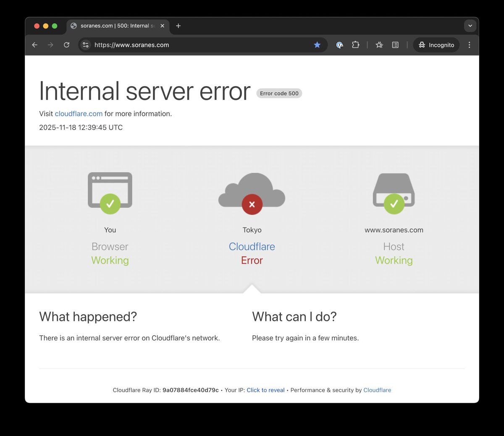Open the Chrome three-dot menu
The image size is (504, 436).
tap(469, 45)
